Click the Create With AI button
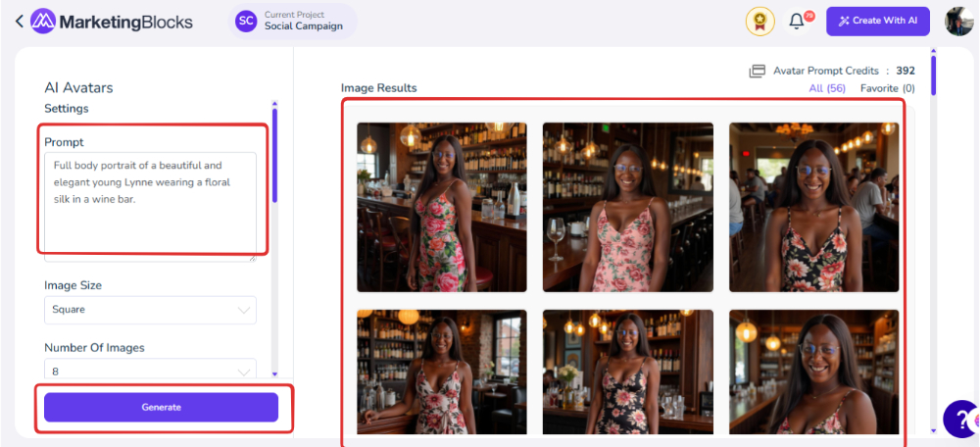Viewport: 980px width, 447px height. coord(877,21)
